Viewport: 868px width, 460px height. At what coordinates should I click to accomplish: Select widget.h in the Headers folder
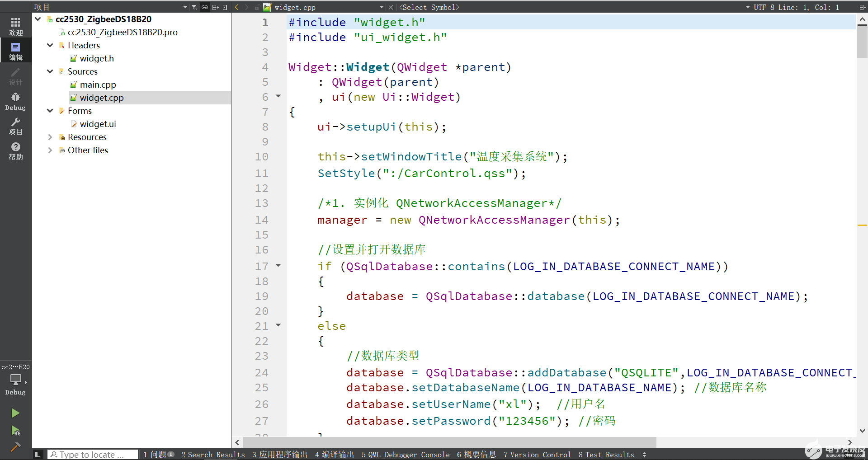pyautogui.click(x=97, y=58)
